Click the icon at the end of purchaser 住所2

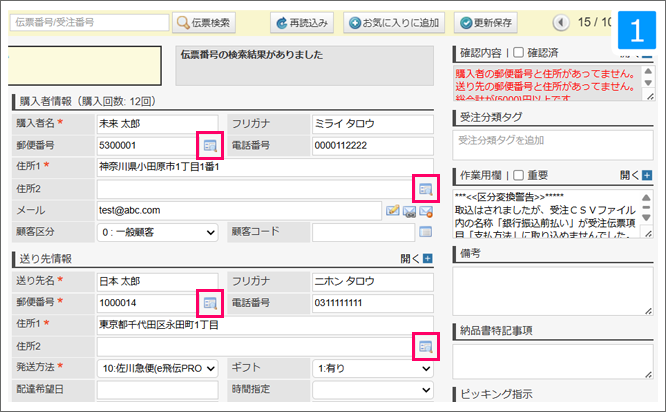click(426, 188)
